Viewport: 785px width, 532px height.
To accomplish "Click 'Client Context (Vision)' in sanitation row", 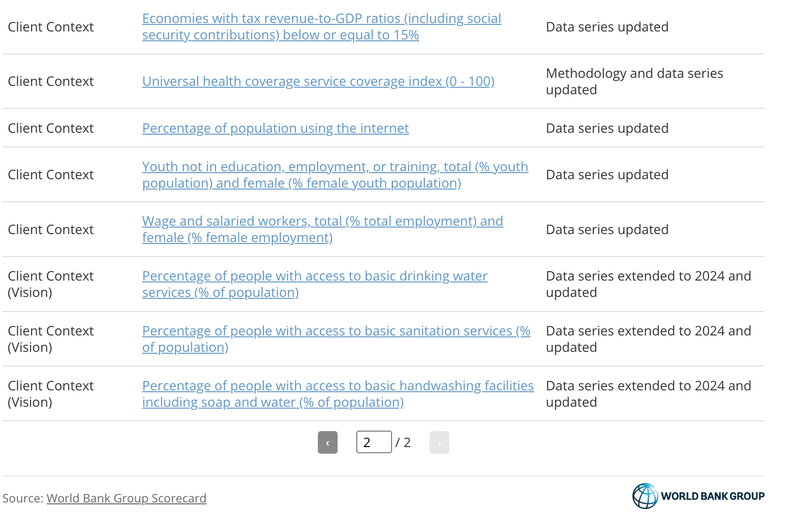I will click(51, 339).
